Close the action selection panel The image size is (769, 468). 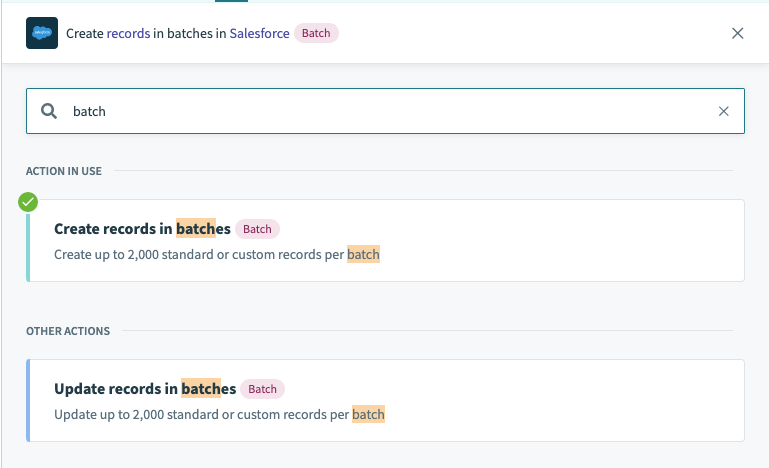[x=738, y=33]
